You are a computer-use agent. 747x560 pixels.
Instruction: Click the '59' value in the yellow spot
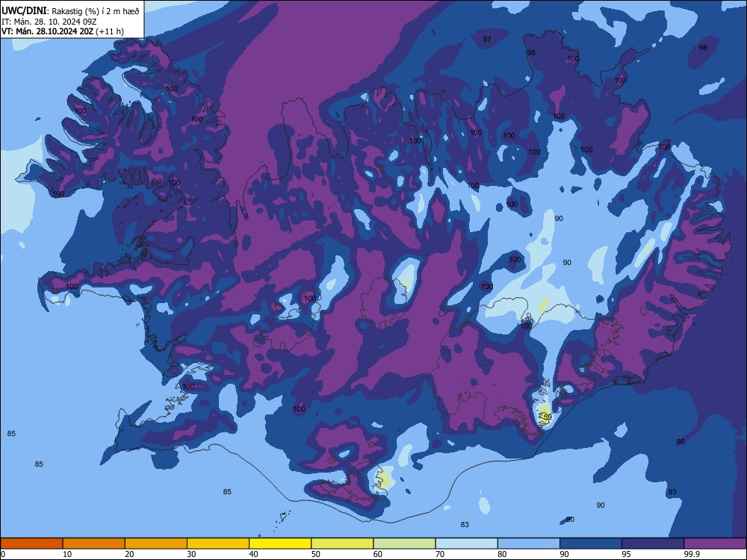(548, 417)
